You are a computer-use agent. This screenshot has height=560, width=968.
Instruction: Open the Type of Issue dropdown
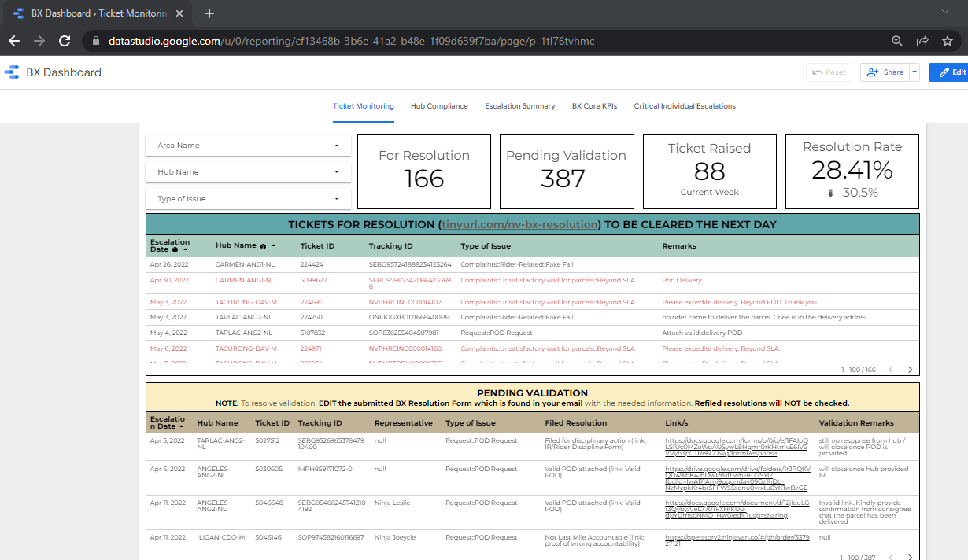(x=248, y=199)
